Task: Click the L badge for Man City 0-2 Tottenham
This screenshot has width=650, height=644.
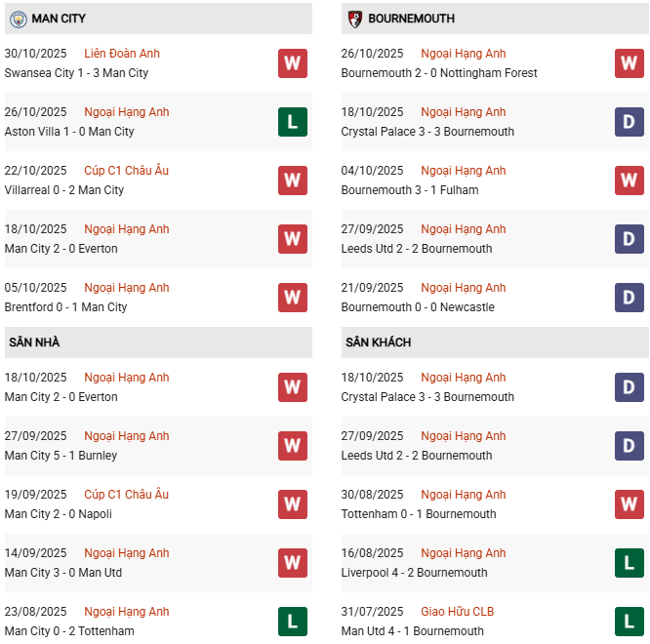Action: click(x=292, y=622)
